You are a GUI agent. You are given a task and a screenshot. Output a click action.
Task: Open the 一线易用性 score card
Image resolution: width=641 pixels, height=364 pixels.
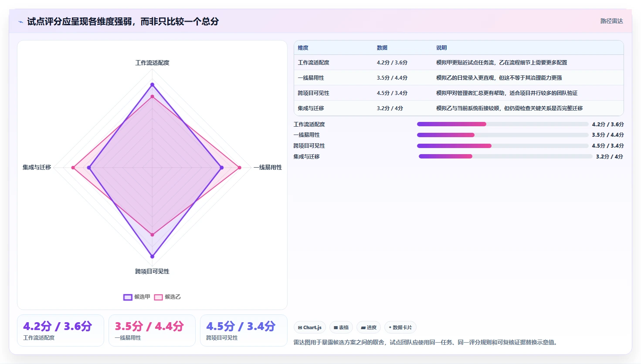[x=152, y=330]
